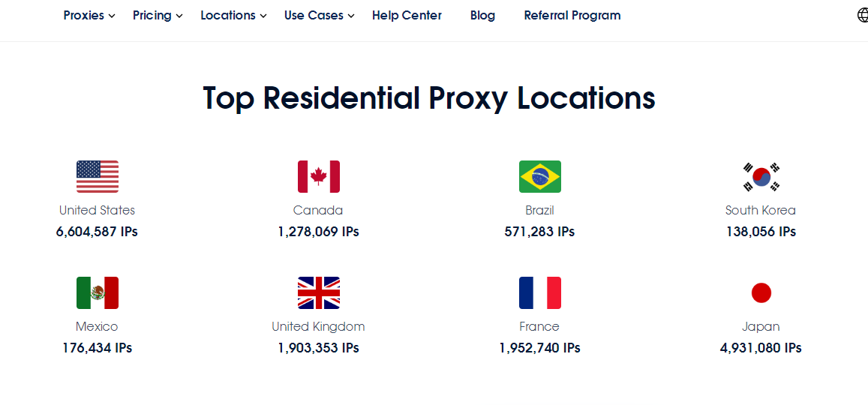Click the Japan location label
The width and height of the screenshot is (868, 405).
point(761,326)
